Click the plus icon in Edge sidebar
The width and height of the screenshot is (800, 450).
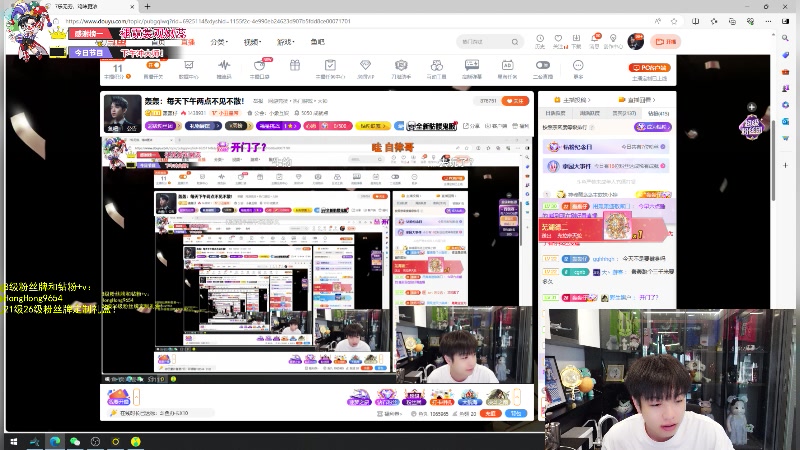pos(786,165)
